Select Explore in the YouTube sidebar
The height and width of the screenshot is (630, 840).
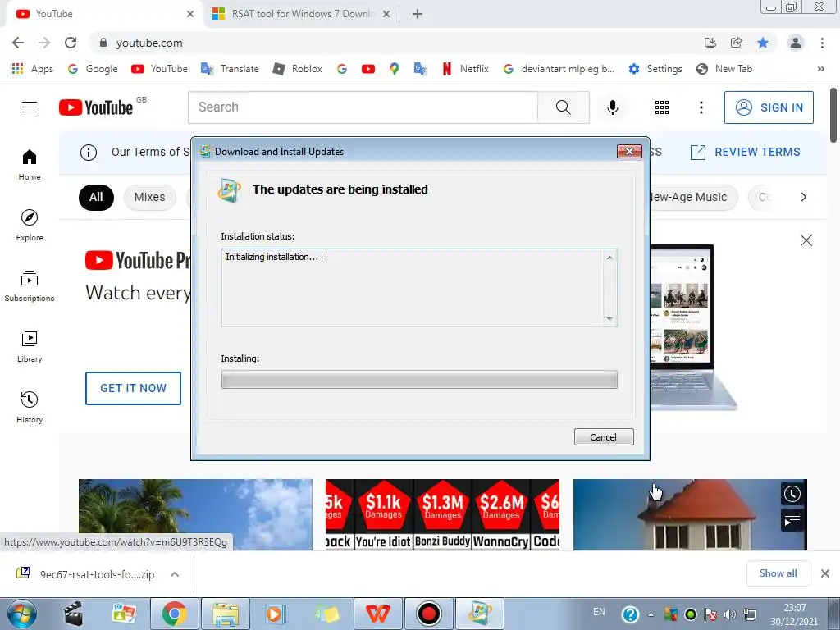30,225
